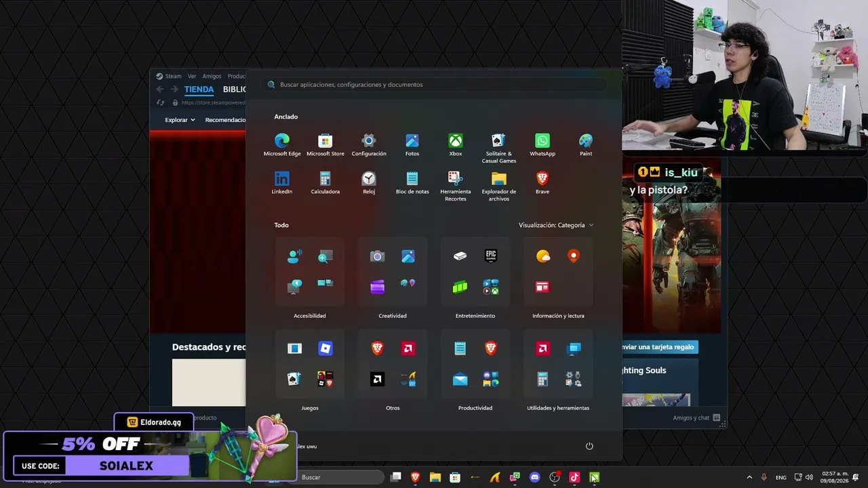
Task: Launch Microsoft Store from the pinned section
Action: click(x=325, y=145)
